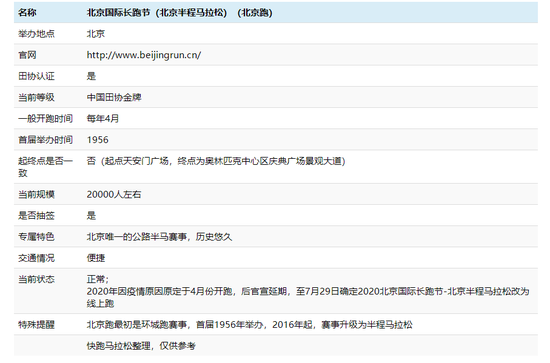Select 是 in the 田协认证 row
Image resolution: width=550 pixels, height=363 pixels.
tap(91, 76)
